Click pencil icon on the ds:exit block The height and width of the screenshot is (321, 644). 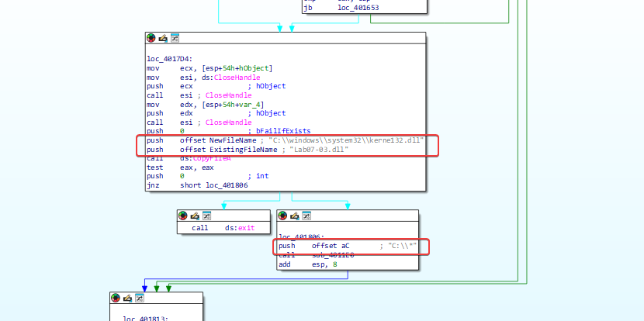point(195,216)
